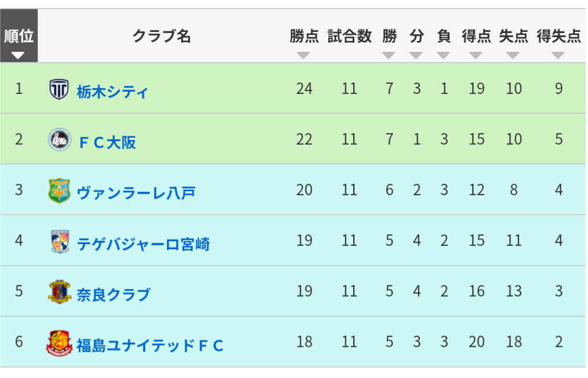The height and width of the screenshot is (378, 588).
Task: Sort by 得失点 goal difference arrow
Action: point(558,55)
